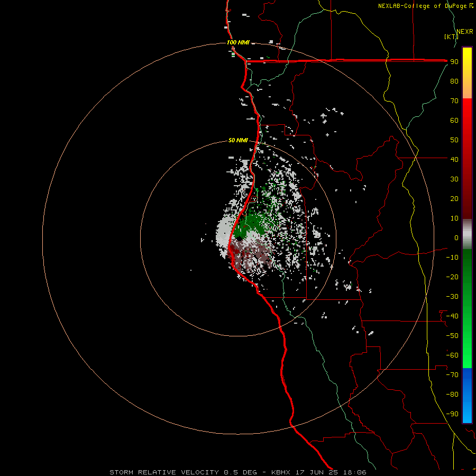This screenshot has width=476, height=476.
Task: Click the 10 knot label on the scale
Action: 454,218
